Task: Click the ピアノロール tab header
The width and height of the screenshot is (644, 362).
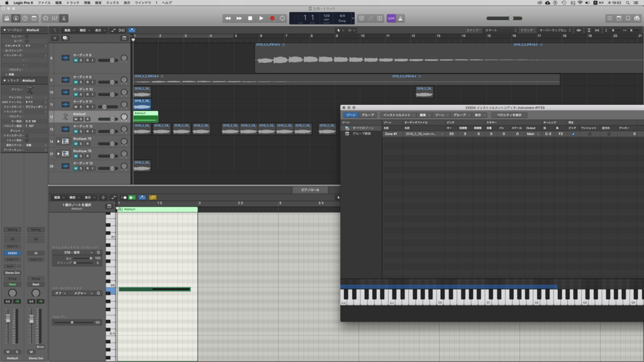Action: (310, 190)
